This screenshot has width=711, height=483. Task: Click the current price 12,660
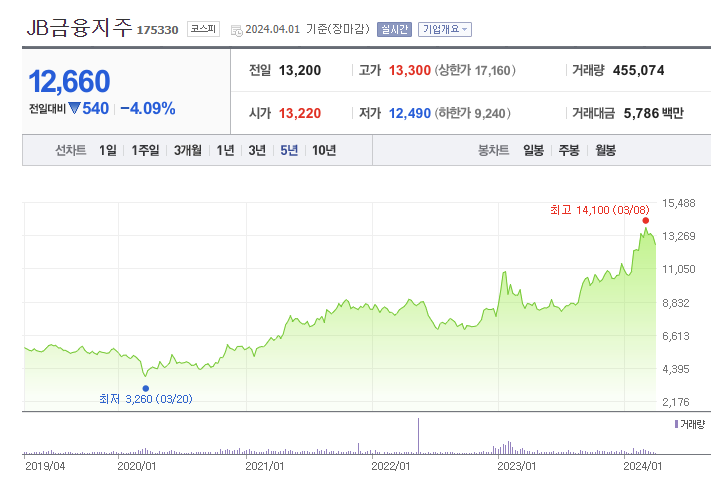69,82
